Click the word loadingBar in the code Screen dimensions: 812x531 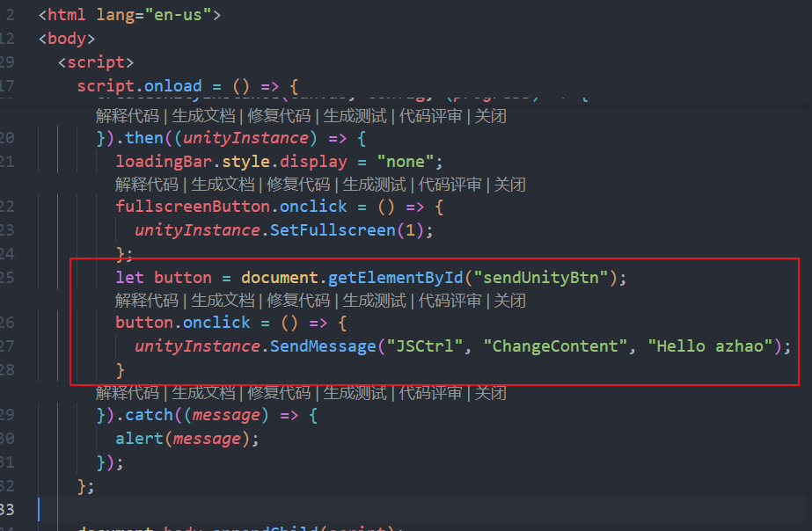pos(164,162)
